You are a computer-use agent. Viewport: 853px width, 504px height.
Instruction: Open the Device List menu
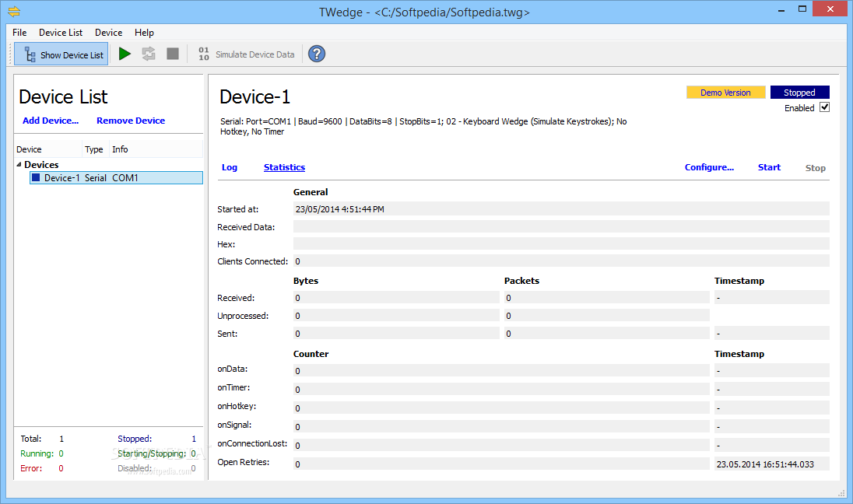pyautogui.click(x=61, y=33)
